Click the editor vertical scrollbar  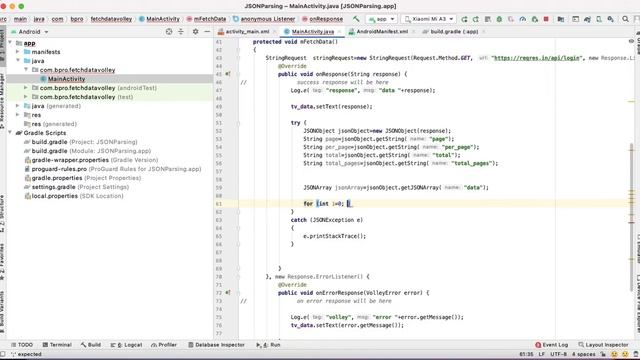[x=632, y=216]
